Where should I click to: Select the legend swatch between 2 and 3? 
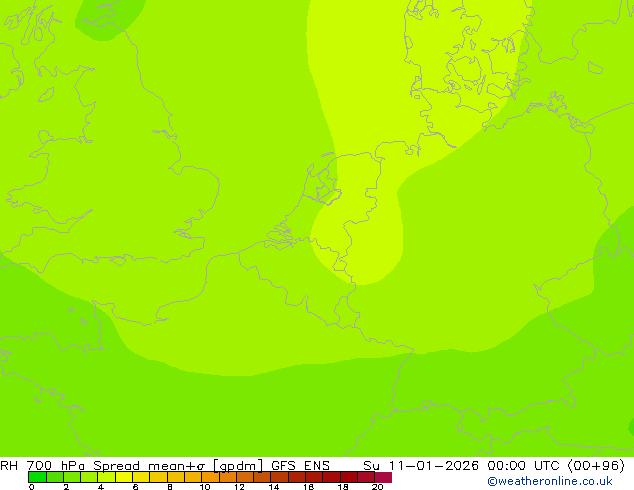(72, 477)
